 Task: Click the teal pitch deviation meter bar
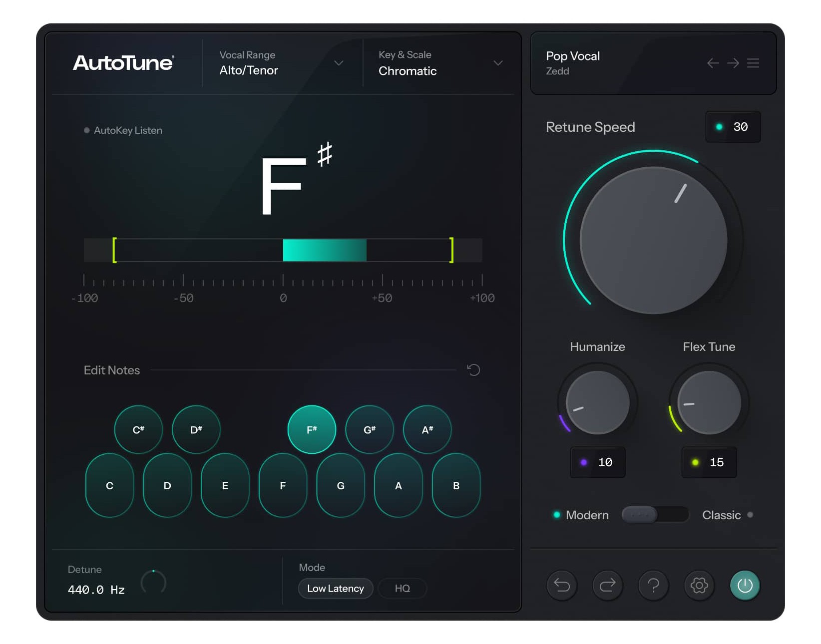click(325, 250)
